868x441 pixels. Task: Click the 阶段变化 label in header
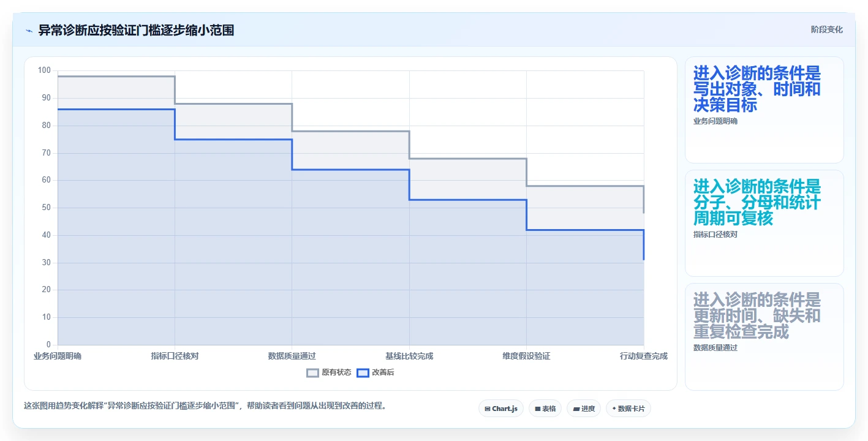click(x=826, y=30)
